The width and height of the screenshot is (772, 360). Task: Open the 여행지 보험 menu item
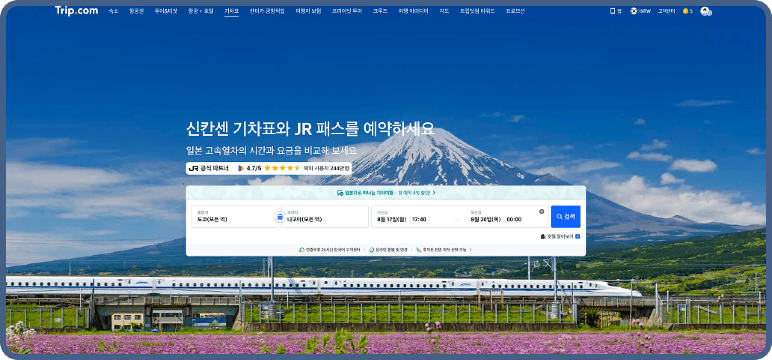pyautogui.click(x=308, y=11)
